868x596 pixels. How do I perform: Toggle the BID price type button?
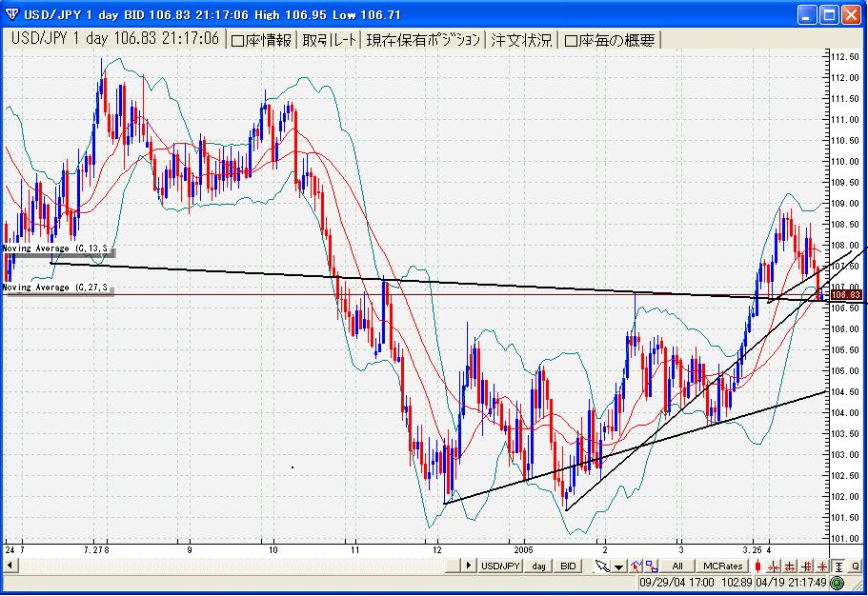568,566
